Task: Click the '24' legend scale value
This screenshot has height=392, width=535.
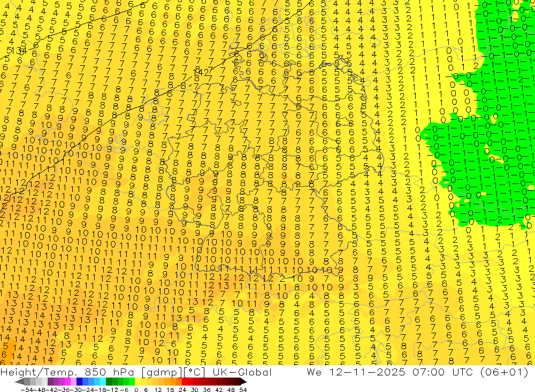Action: 182,390
